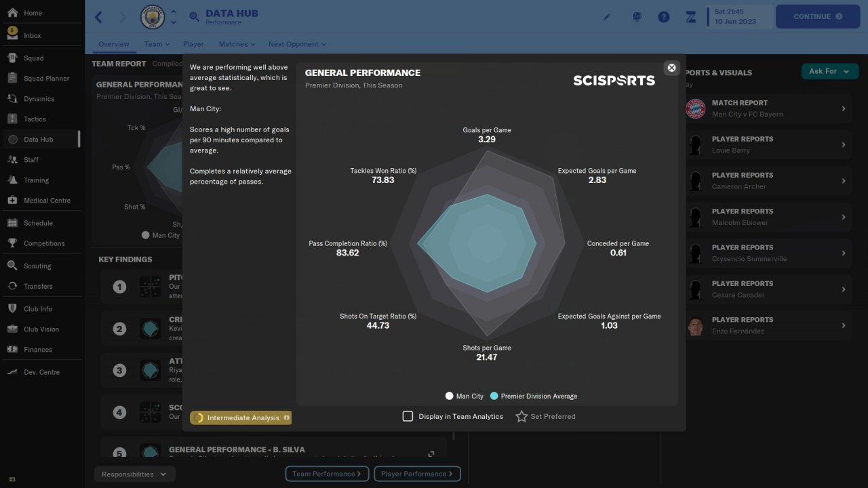Expand the Matches dropdown menu

(237, 44)
